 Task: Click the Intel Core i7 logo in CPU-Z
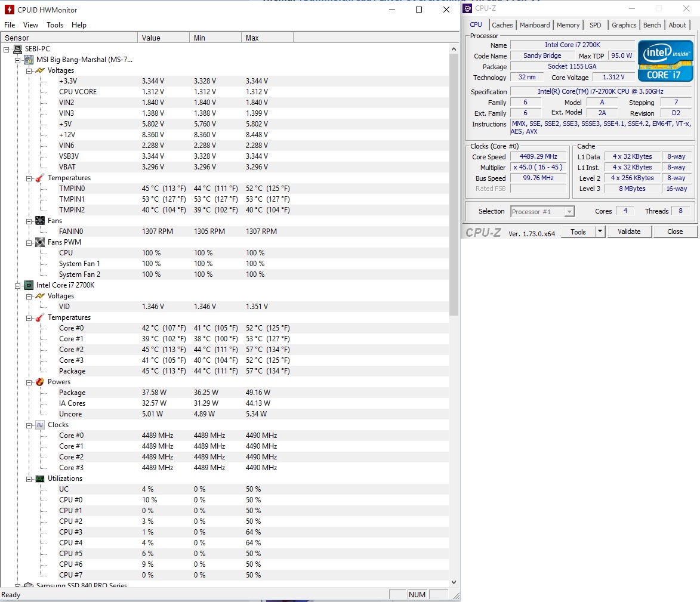pyautogui.click(x=665, y=61)
